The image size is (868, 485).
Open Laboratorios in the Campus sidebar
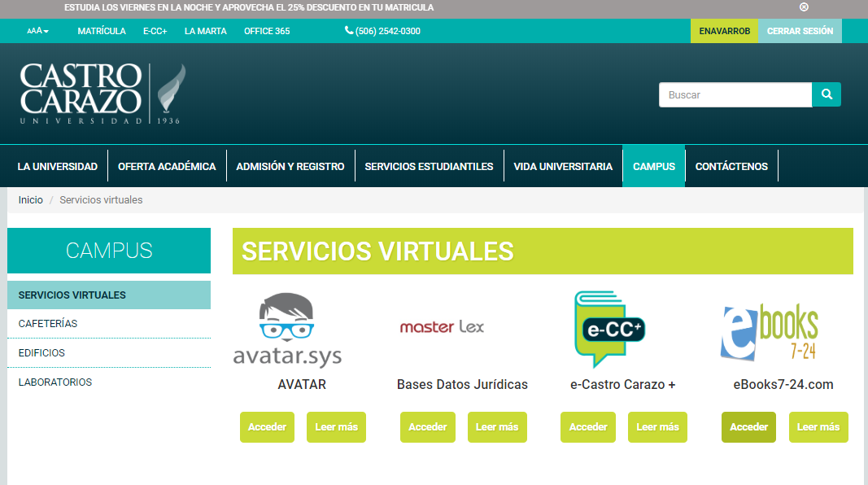[55, 382]
